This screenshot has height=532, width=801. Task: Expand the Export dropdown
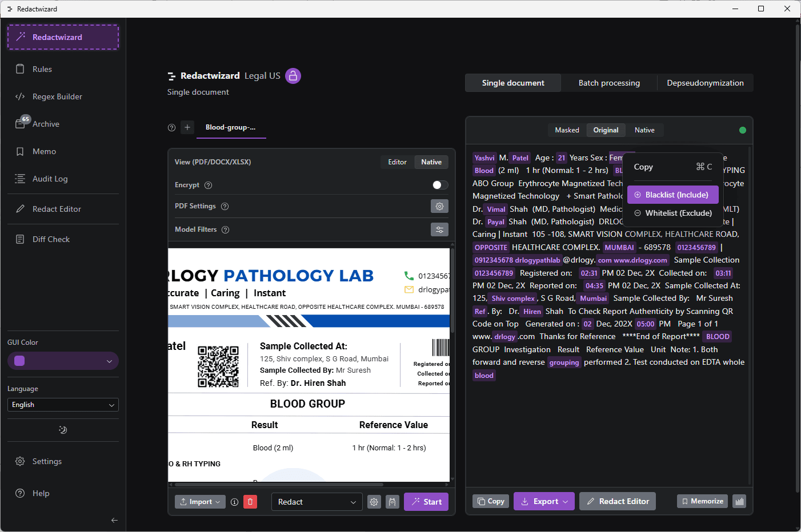[x=544, y=501]
